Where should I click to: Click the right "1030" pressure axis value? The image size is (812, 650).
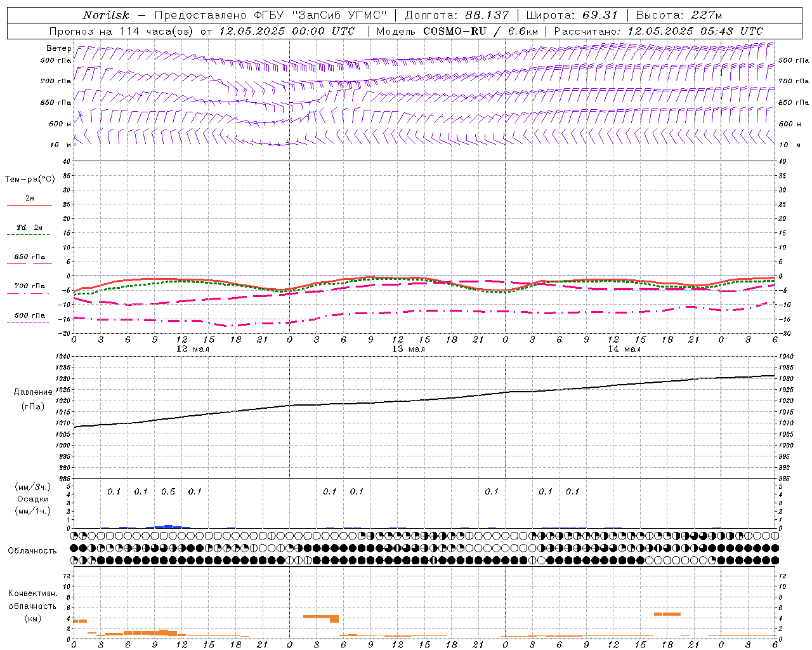[786, 379]
